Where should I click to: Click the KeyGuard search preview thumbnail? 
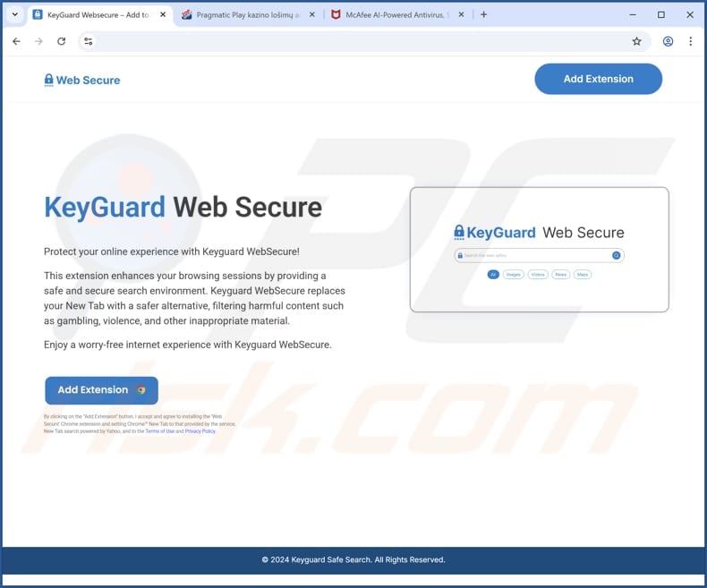click(x=540, y=250)
